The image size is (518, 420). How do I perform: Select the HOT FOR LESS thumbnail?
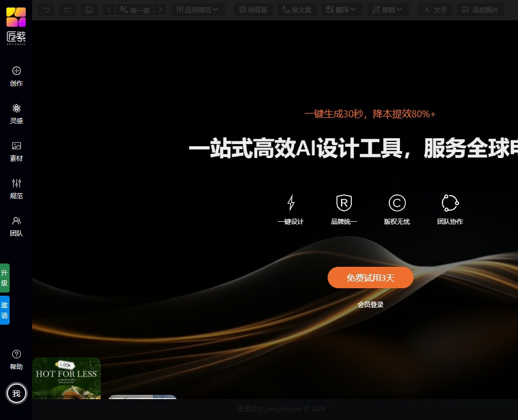(66, 378)
